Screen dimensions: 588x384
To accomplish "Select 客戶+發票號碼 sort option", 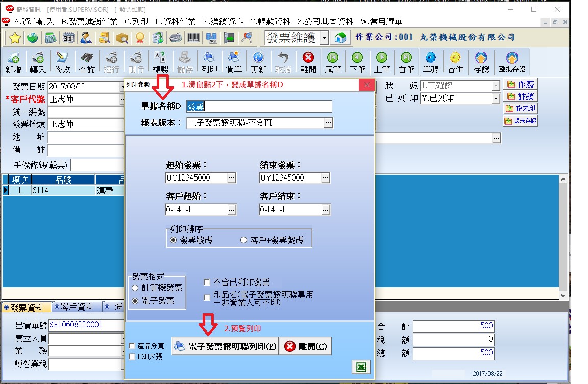I will pyautogui.click(x=244, y=240).
